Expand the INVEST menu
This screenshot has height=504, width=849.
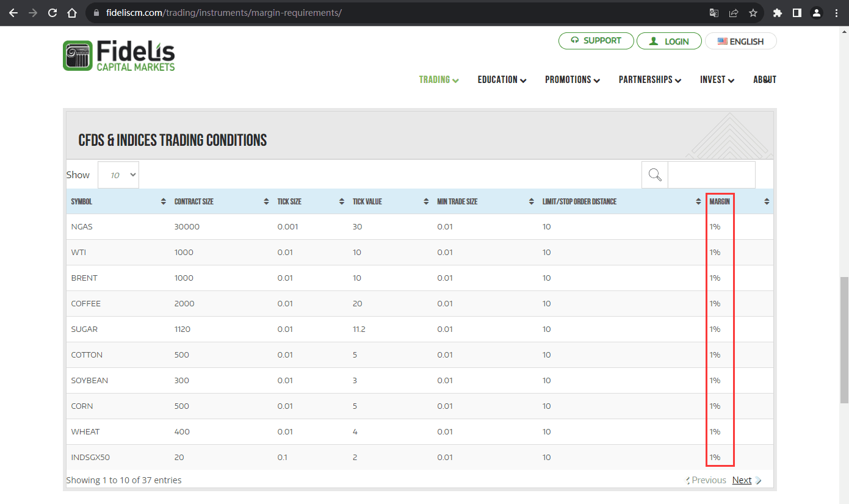[717, 80]
